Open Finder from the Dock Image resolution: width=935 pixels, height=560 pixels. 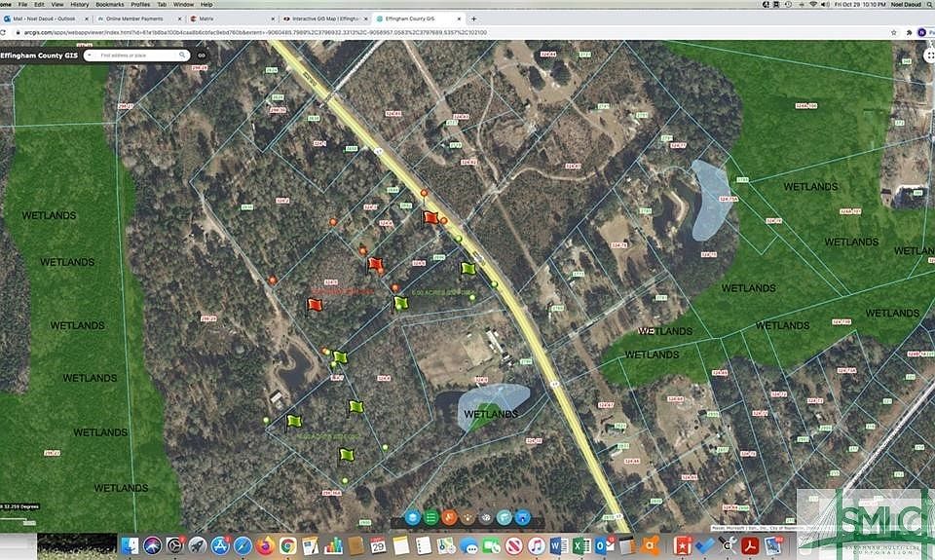point(130,545)
